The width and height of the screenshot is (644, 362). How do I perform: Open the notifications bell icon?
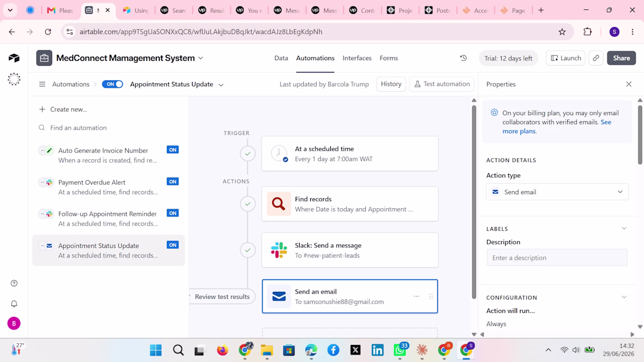14,304
